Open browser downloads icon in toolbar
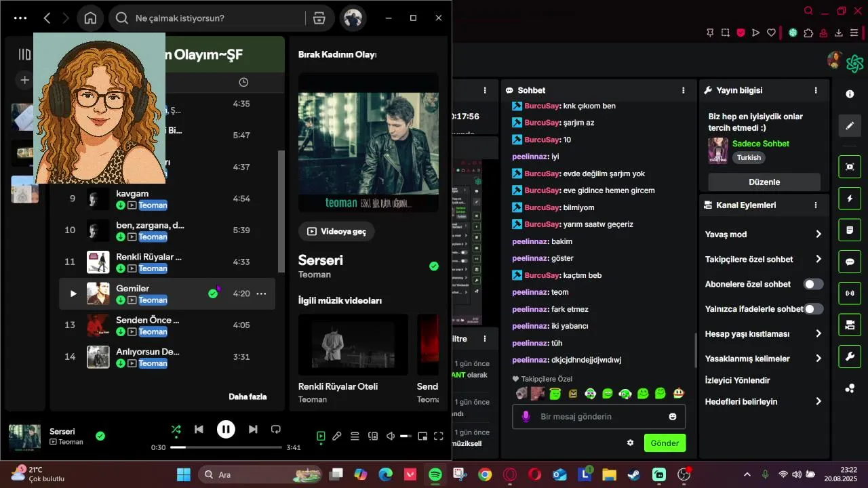This screenshot has width=868, height=488. click(839, 33)
